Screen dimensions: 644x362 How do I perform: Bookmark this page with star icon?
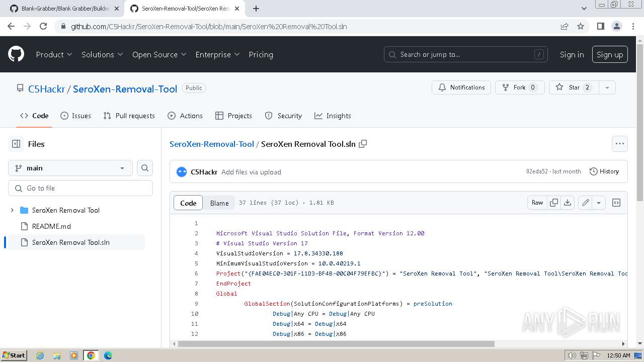(581, 26)
